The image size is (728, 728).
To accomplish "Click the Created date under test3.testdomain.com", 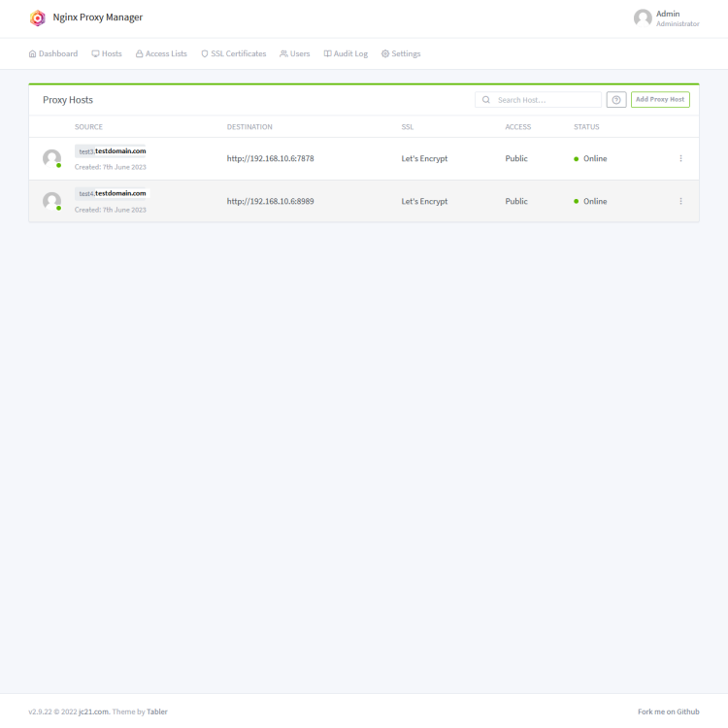I will [x=111, y=167].
